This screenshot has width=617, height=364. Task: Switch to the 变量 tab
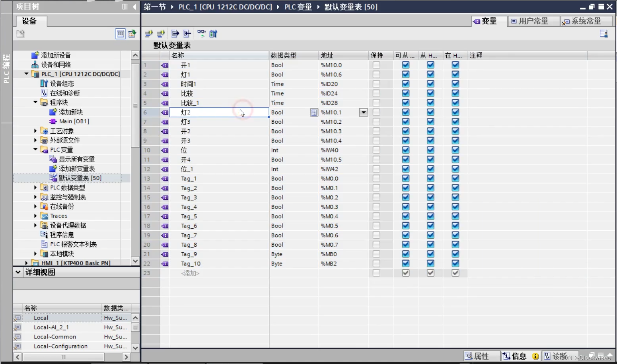489,21
